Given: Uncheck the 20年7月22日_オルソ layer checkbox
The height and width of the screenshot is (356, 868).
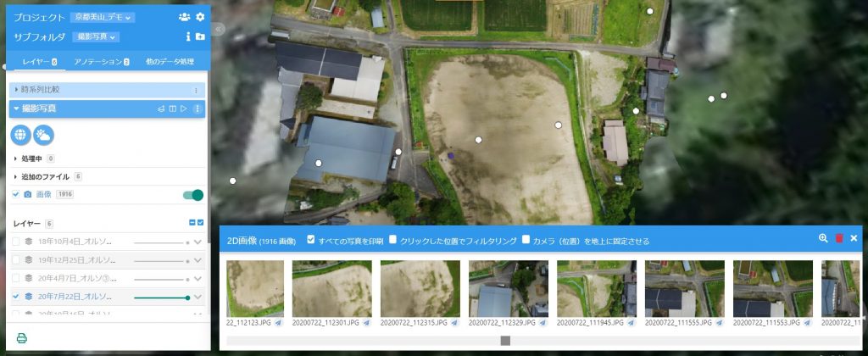Looking at the screenshot, I should 15,296.
